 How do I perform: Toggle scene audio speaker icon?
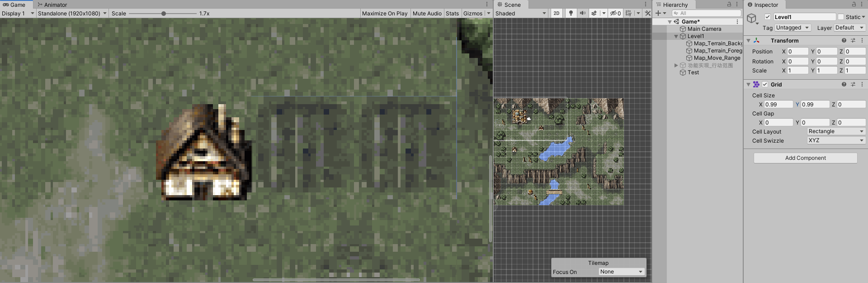coord(583,13)
